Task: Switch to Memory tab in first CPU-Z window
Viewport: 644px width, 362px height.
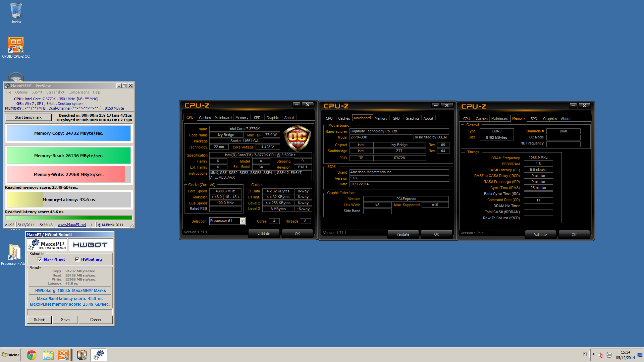Action: 242,118
